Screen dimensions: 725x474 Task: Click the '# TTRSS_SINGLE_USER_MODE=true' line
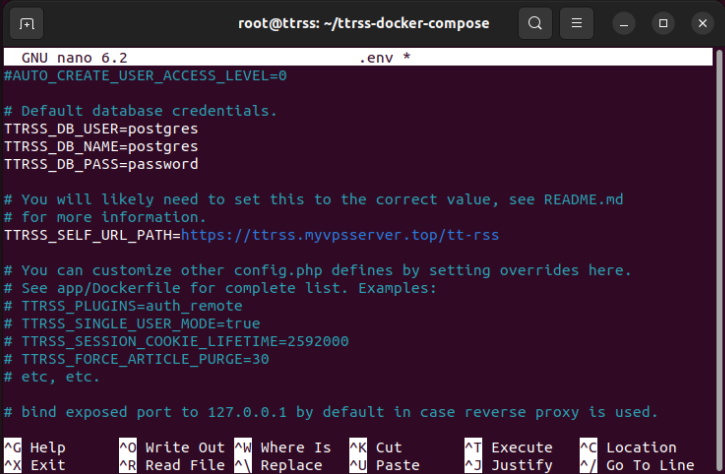point(132,323)
